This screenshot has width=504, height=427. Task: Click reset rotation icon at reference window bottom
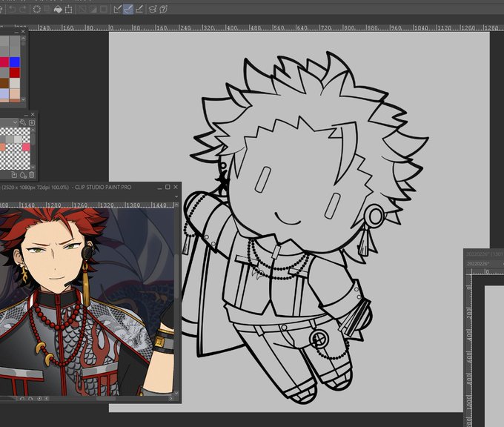(39, 399)
